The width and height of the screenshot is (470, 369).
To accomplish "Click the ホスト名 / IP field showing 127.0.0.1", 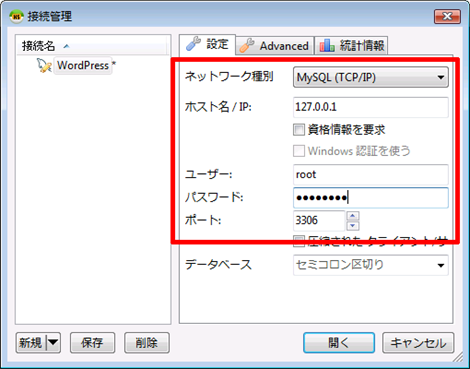I will [371, 107].
